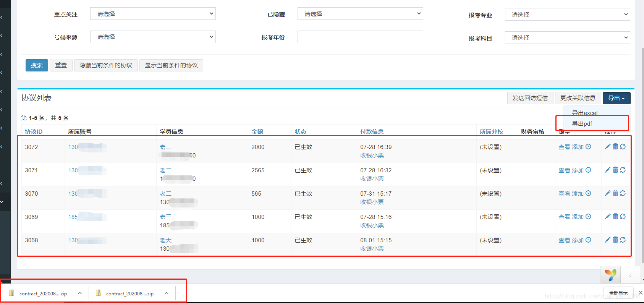Open follow-up clock icon for row 3071
The width and height of the screenshot is (644, 303).
588,170
